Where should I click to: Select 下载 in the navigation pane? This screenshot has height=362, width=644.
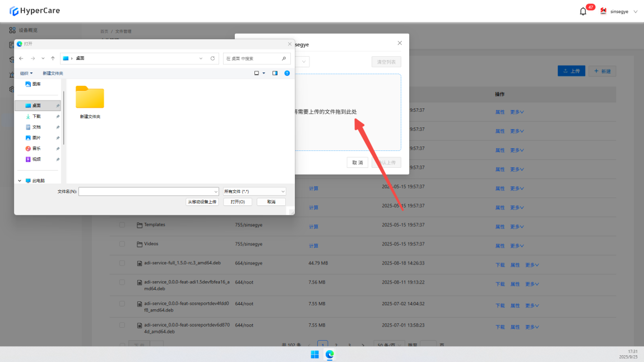coord(36,116)
